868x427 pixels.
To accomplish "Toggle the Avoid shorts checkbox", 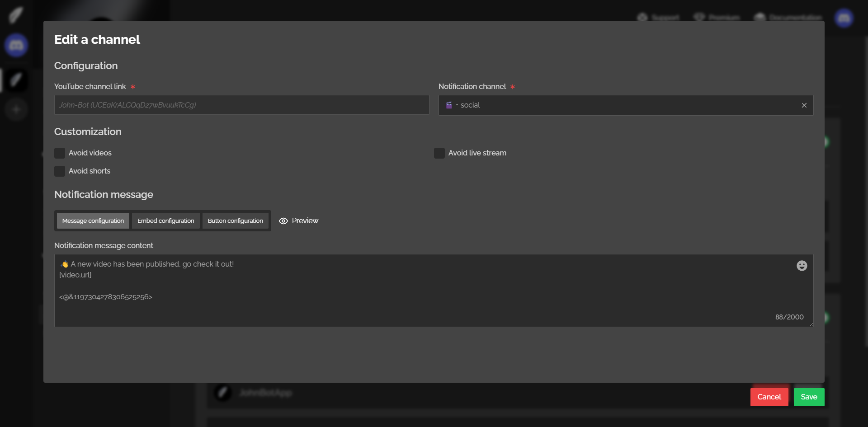I will 60,171.
